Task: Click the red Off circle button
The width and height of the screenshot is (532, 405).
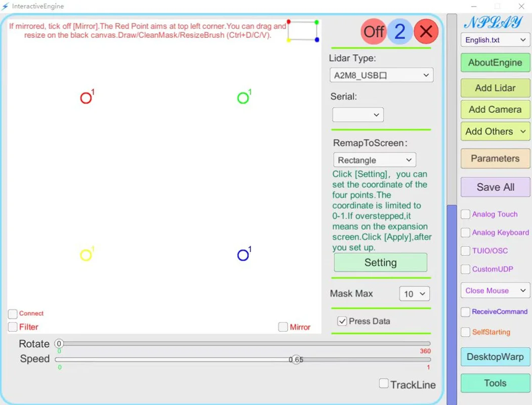Action: click(374, 31)
